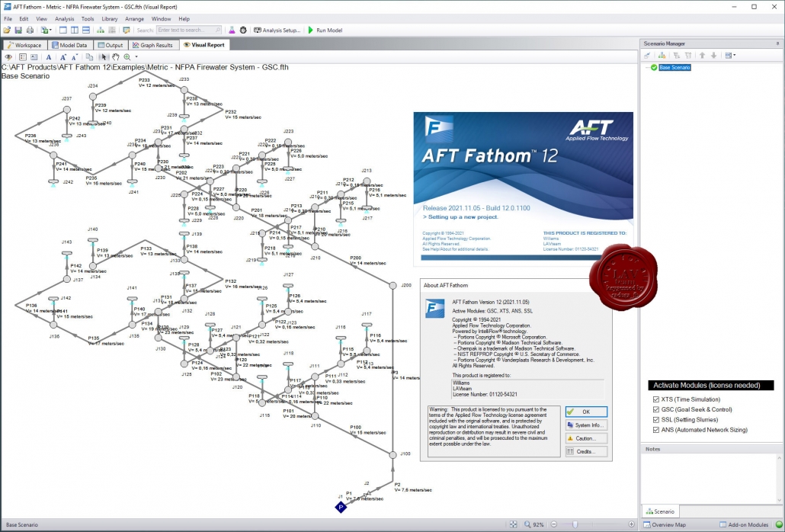Select the side-by-side split window layout icon
Screen dimensions: 785x532
(x=74, y=30)
